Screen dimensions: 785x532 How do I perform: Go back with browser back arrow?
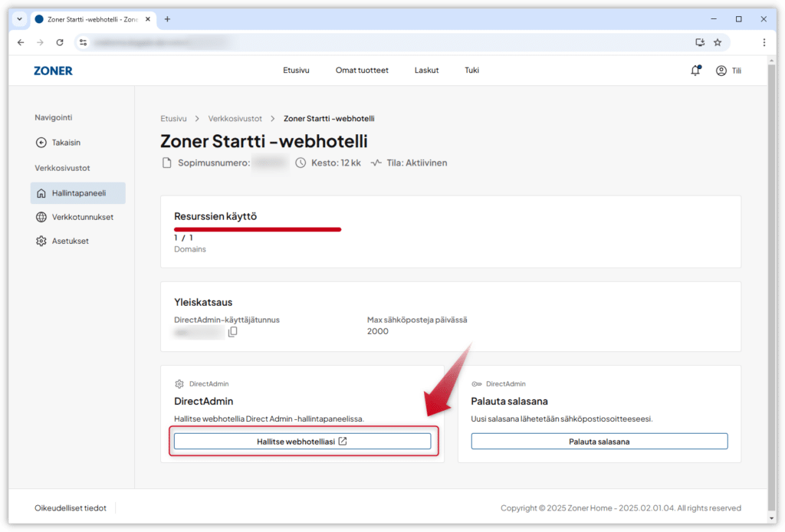click(21, 42)
